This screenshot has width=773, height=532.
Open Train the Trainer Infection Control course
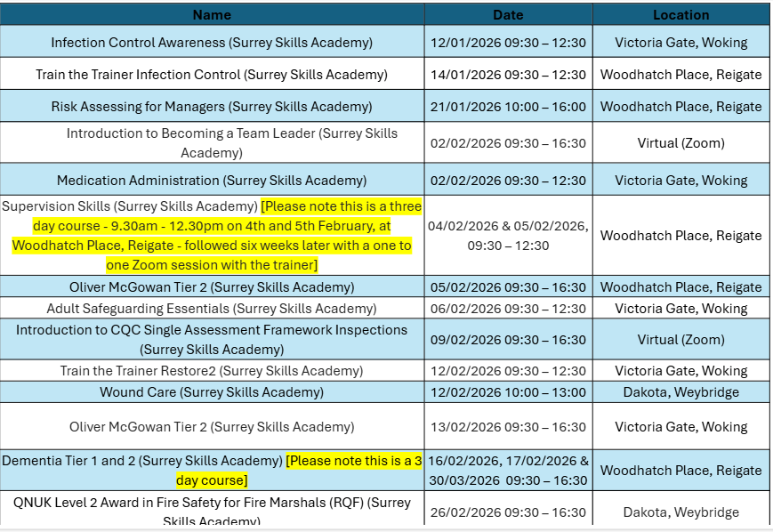[x=212, y=75]
